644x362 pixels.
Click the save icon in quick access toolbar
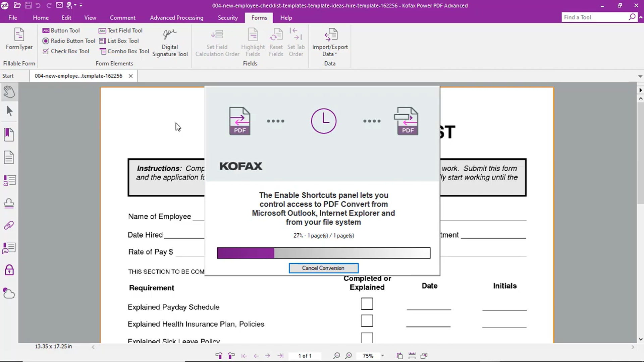point(28,5)
